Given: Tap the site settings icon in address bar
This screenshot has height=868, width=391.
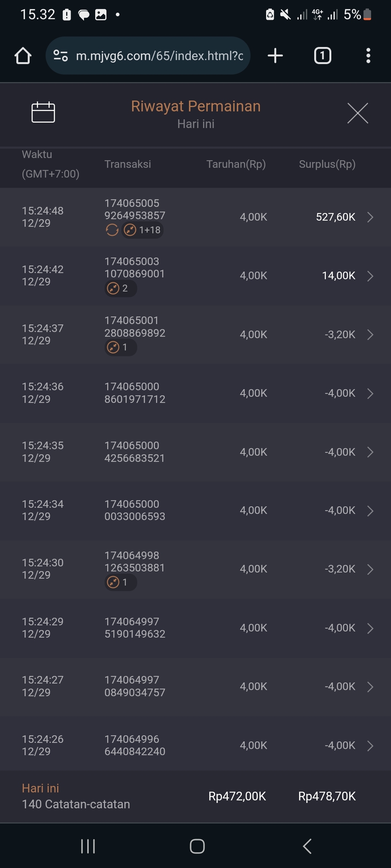Looking at the screenshot, I should tap(60, 56).
